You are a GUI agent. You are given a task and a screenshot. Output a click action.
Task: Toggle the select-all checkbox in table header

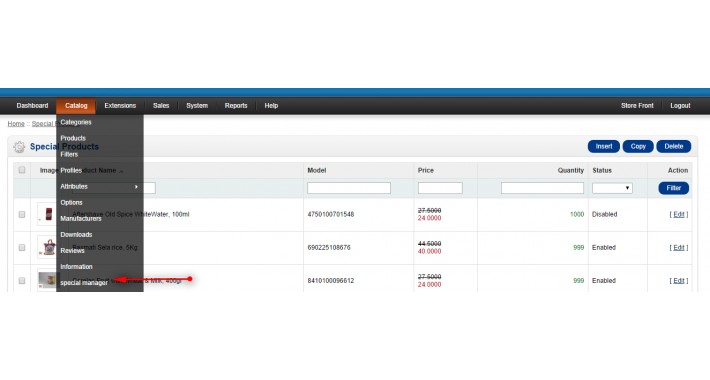pyautogui.click(x=22, y=170)
